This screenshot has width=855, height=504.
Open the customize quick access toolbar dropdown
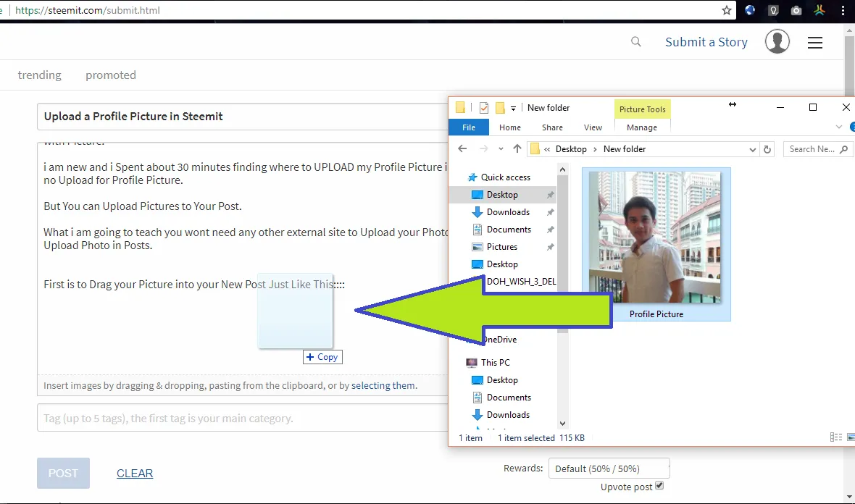513,109
